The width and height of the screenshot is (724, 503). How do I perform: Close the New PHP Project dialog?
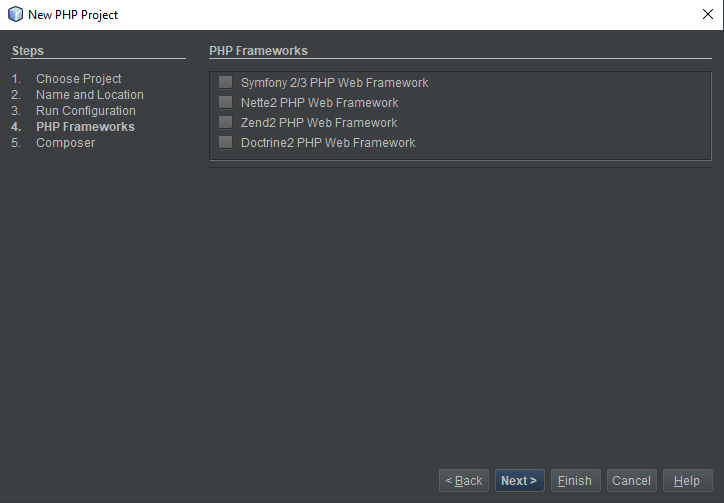[x=707, y=14]
